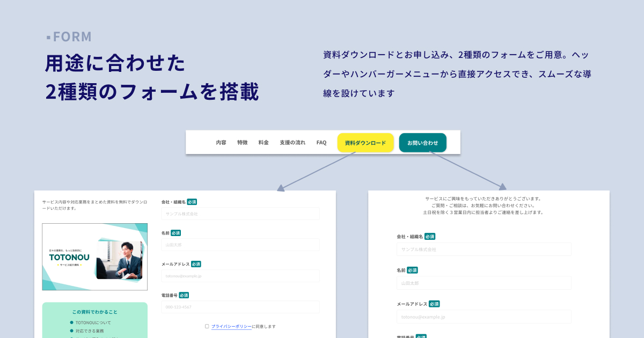
Task: Focus 名前 field in the download form
Action: (x=240, y=245)
